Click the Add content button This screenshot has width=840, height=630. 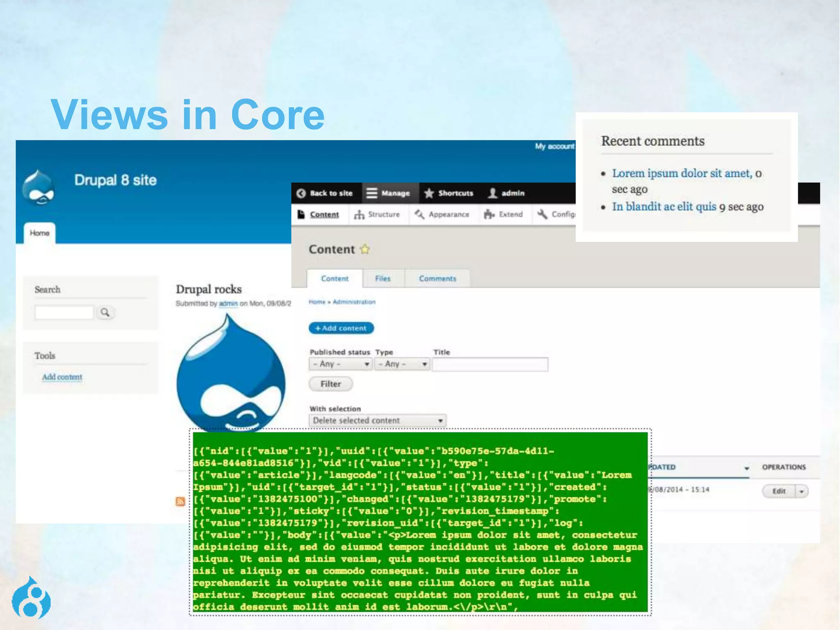(x=341, y=328)
